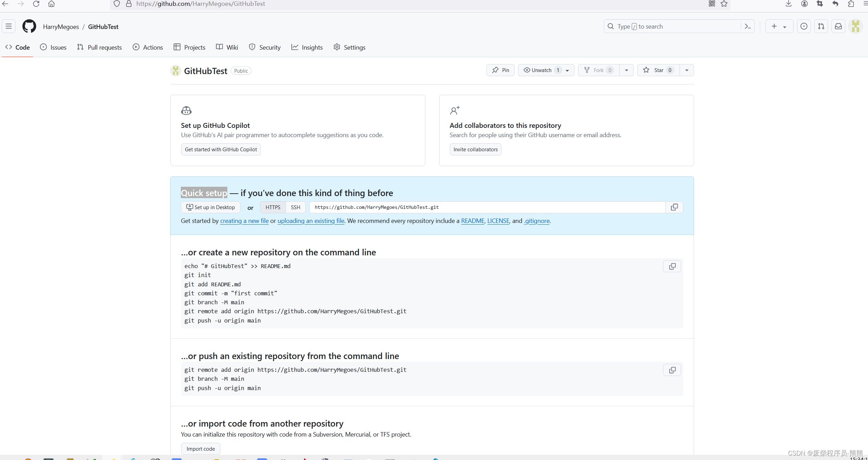868x460 pixels.
Task: Open the HarryMegoes owner breadcrumb link
Action: [61, 27]
